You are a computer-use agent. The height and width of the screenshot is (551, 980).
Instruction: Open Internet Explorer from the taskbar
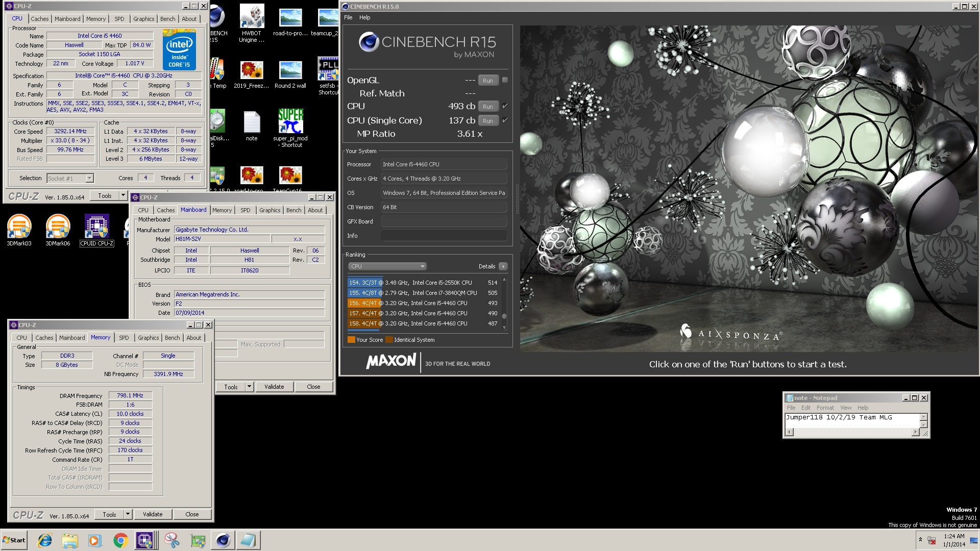tap(45, 540)
